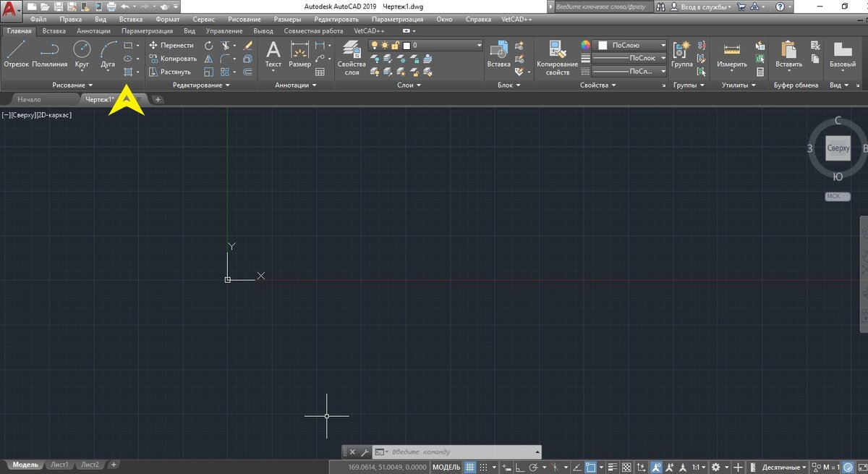
Task: Open the quick calculator icon in Утилиты
Action: click(759, 72)
